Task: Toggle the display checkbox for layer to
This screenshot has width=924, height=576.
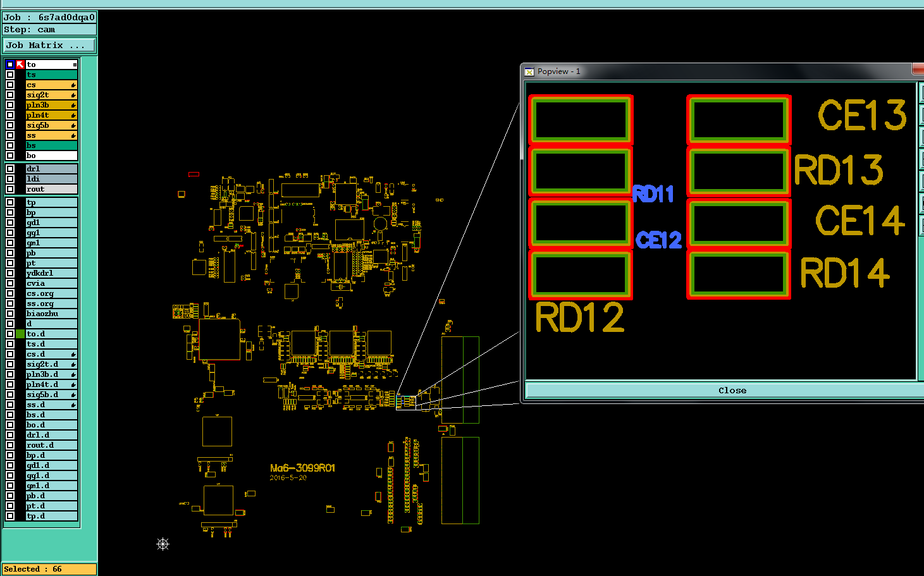Action: (x=10, y=64)
